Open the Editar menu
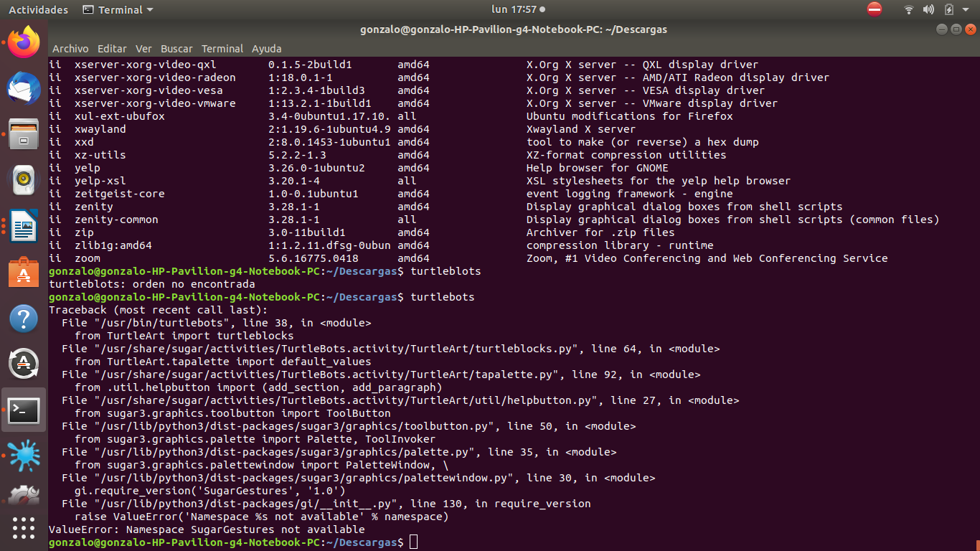 [x=112, y=49]
